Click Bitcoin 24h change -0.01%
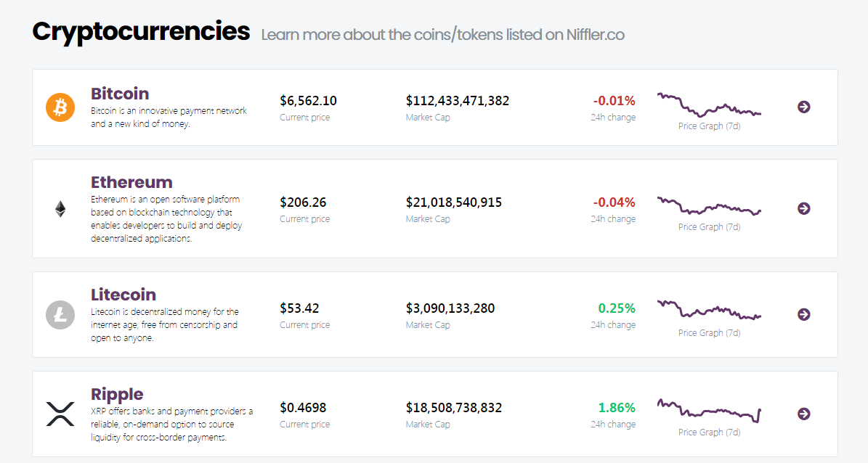The image size is (868, 463). 614,101
